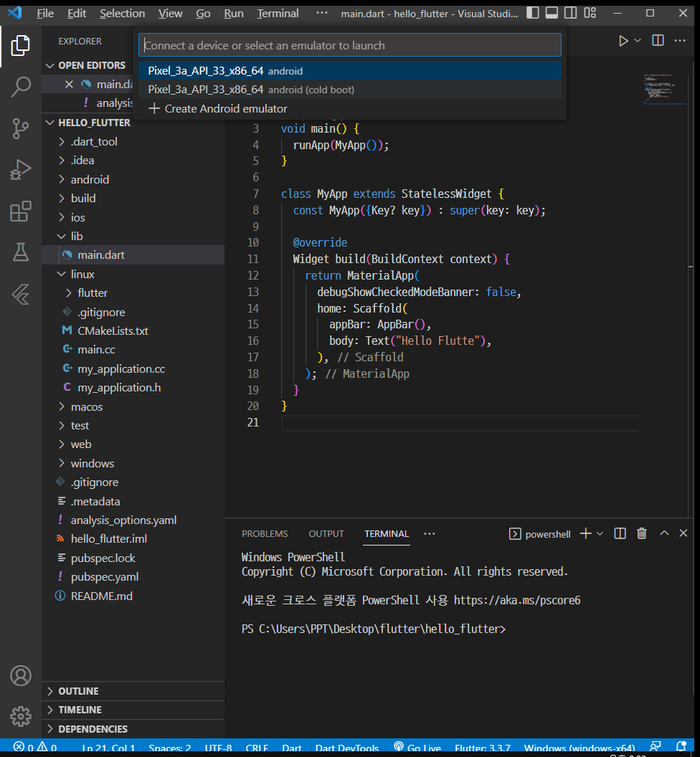Open the Testing flask view
The width and height of the screenshot is (700, 757).
[20, 252]
